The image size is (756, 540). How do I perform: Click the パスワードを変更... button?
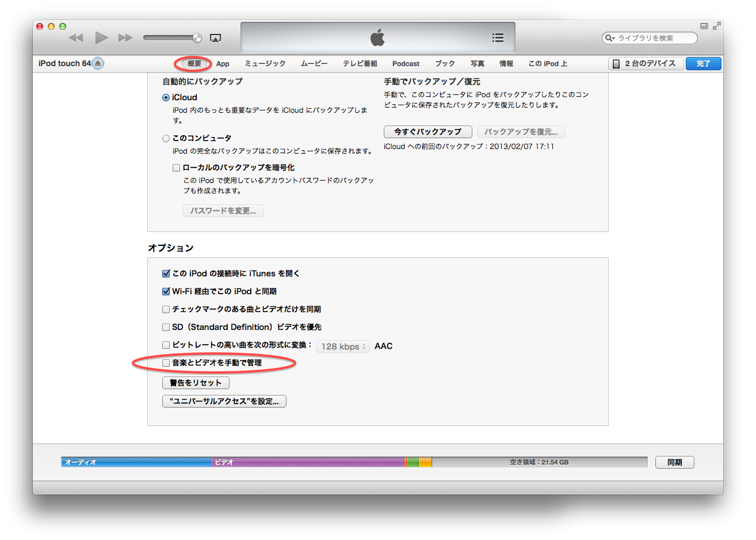[223, 211]
